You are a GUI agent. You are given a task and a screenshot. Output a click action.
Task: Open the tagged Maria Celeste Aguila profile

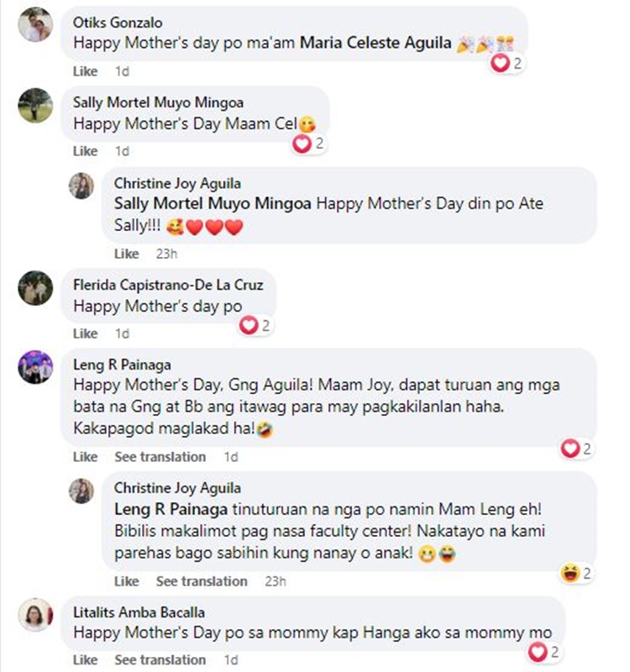click(375, 43)
